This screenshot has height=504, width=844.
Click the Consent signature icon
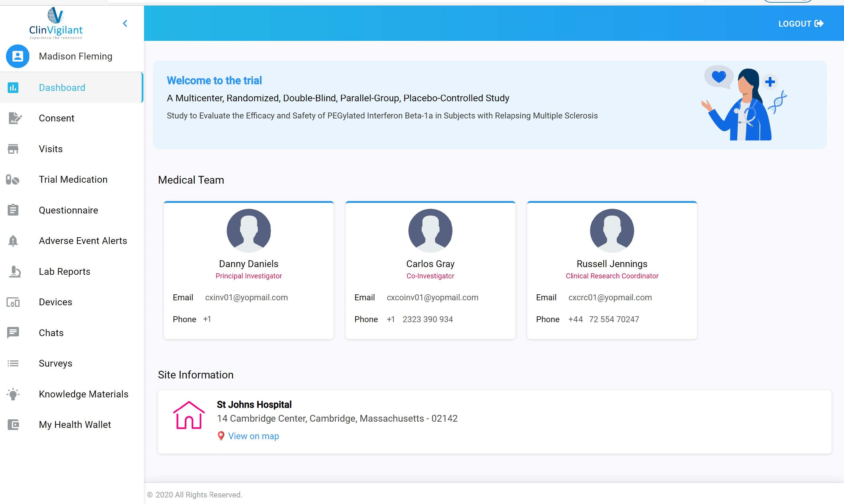(13, 118)
